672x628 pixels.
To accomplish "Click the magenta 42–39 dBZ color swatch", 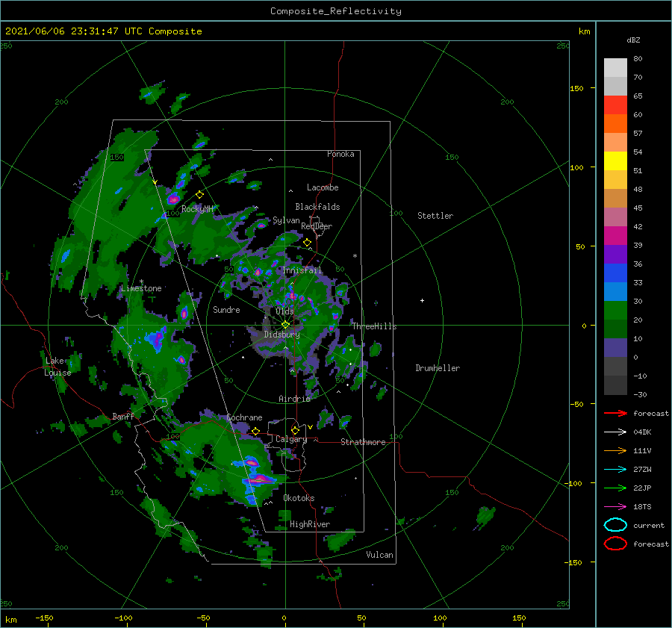I will (615, 236).
